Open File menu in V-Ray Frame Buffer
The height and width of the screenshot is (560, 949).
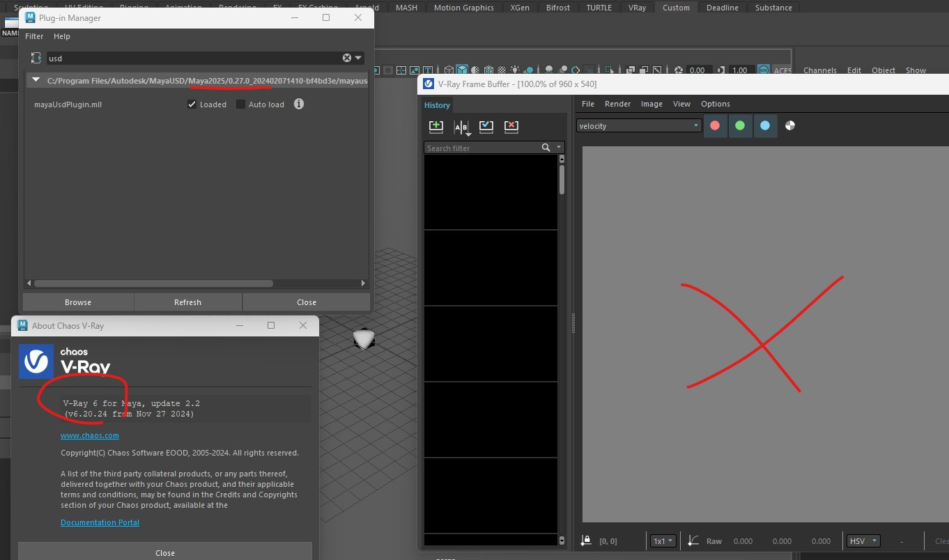(x=588, y=104)
